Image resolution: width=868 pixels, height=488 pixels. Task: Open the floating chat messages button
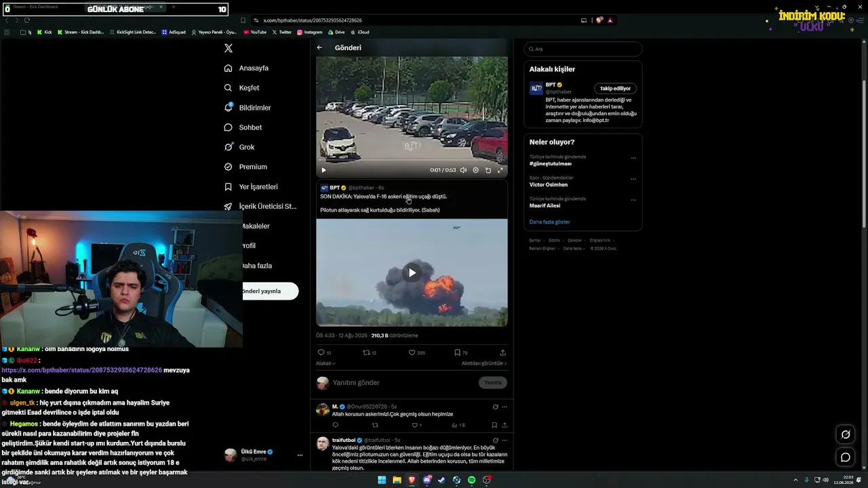(846, 457)
